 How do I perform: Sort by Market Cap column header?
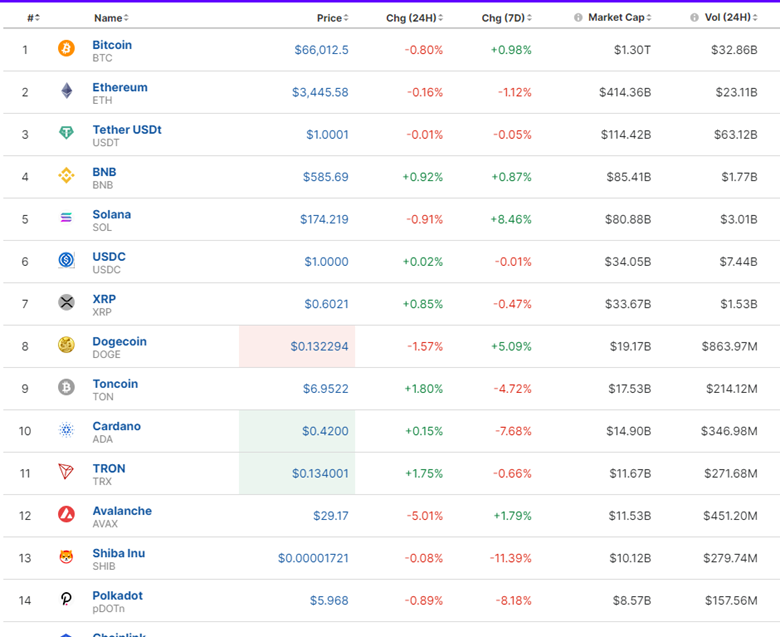(619, 17)
